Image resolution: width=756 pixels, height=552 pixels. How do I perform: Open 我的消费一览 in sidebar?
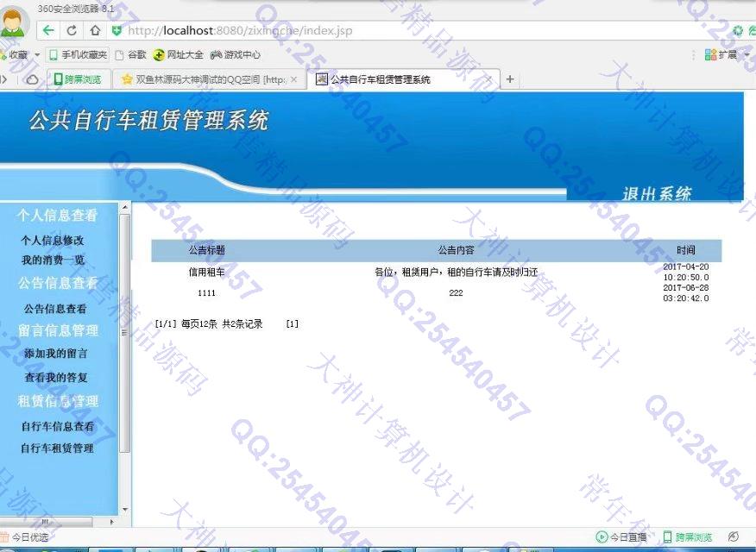[53, 260]
